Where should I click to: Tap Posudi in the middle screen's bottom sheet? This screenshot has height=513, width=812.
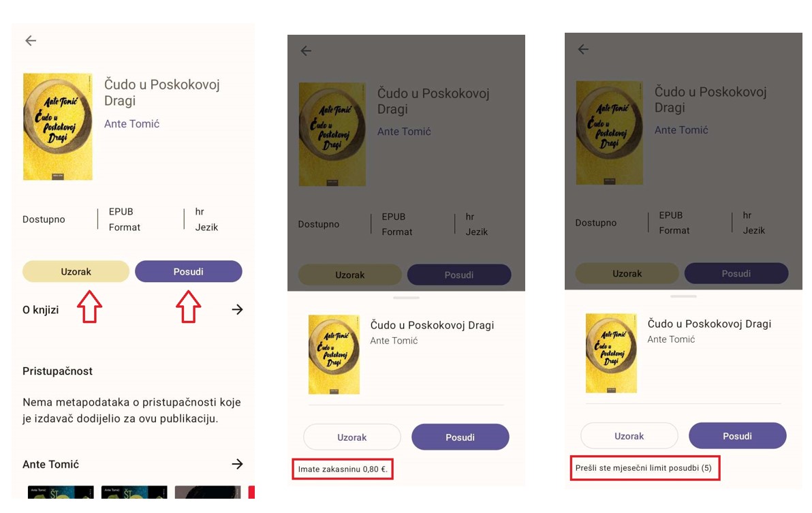pyautogui.click(x=460, y=437)
